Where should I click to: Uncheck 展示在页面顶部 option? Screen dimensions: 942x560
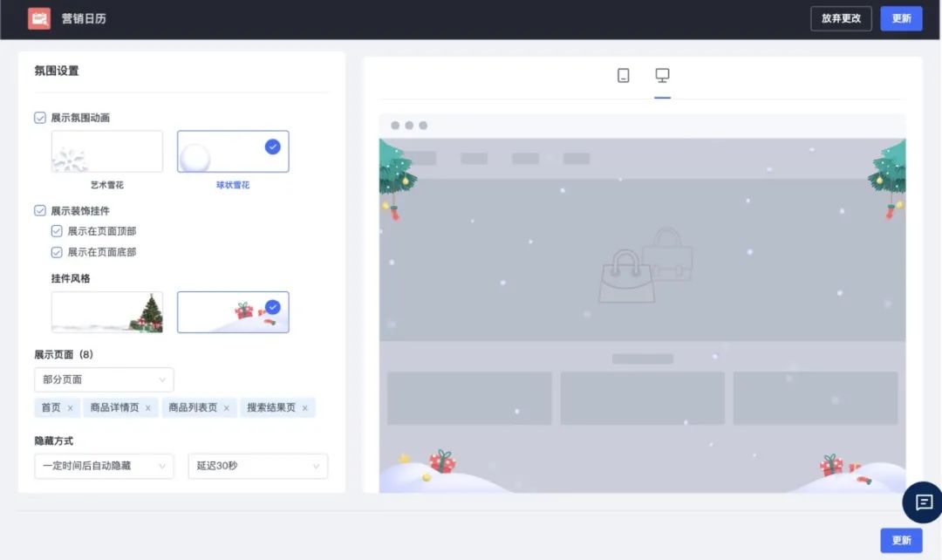click(57, 231)
